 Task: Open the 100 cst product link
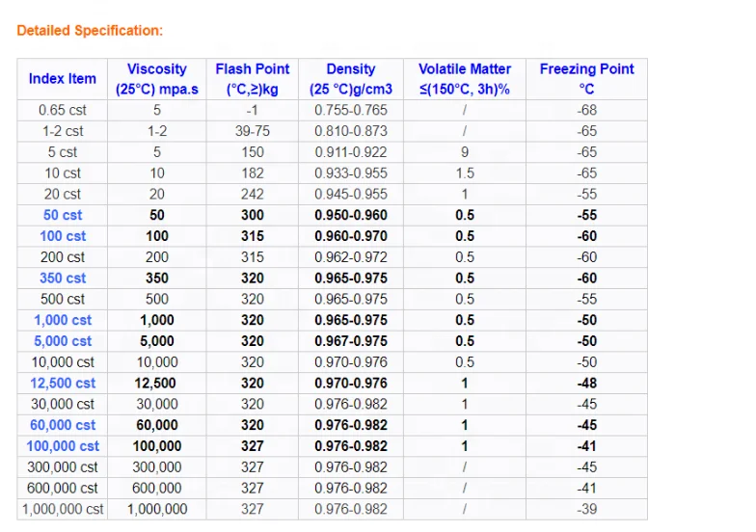[63, 236]
